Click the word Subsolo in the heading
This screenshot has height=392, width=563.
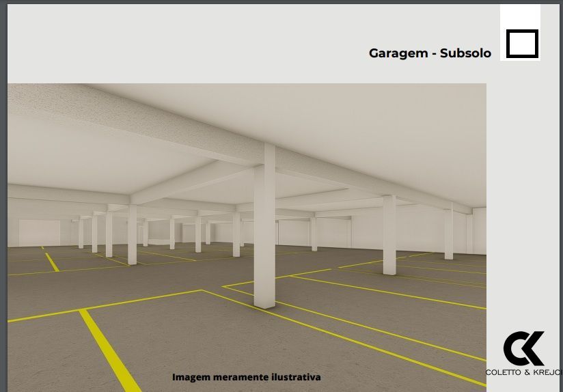coord(465,53)
